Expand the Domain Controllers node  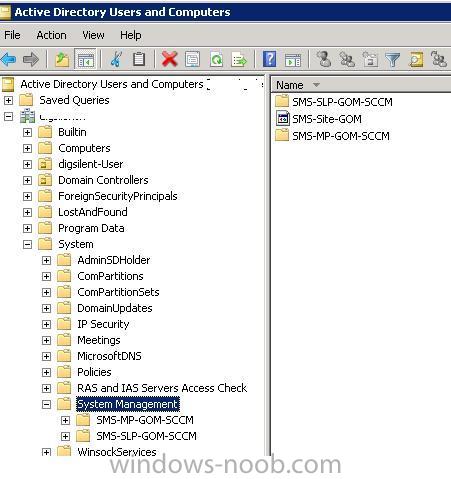27,180
